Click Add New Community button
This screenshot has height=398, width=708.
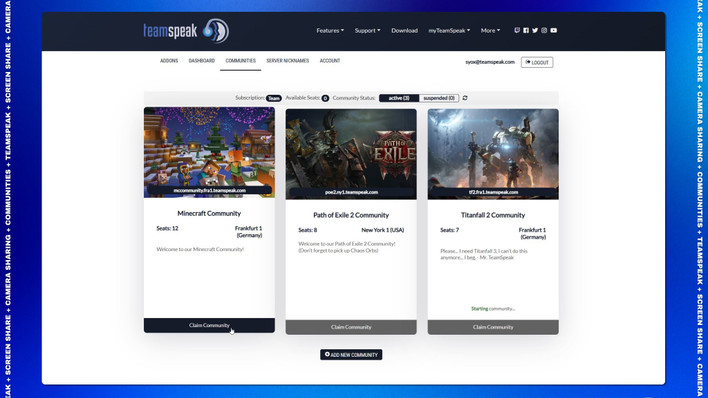coord(351,355)
